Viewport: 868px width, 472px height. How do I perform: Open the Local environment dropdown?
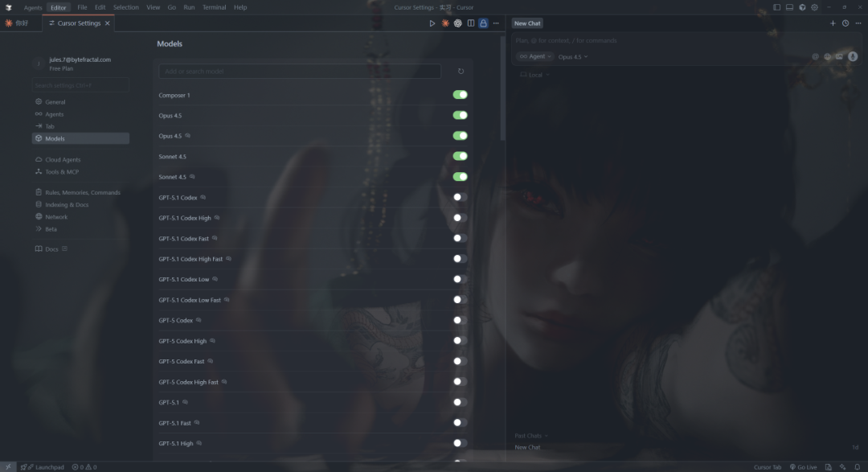(534, 75)
